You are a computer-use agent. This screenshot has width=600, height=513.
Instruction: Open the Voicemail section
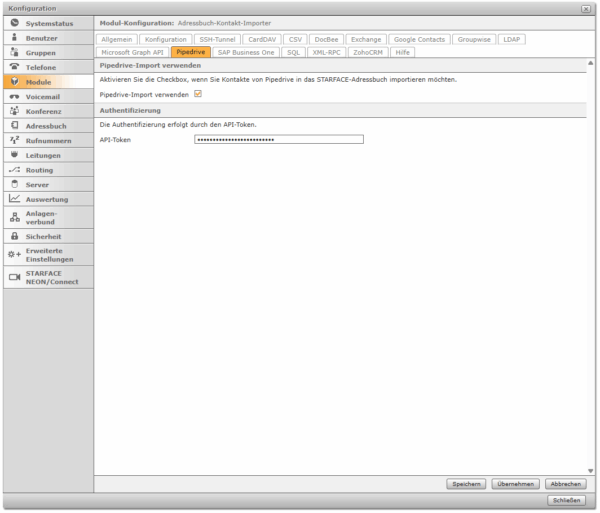coord(49,96)
